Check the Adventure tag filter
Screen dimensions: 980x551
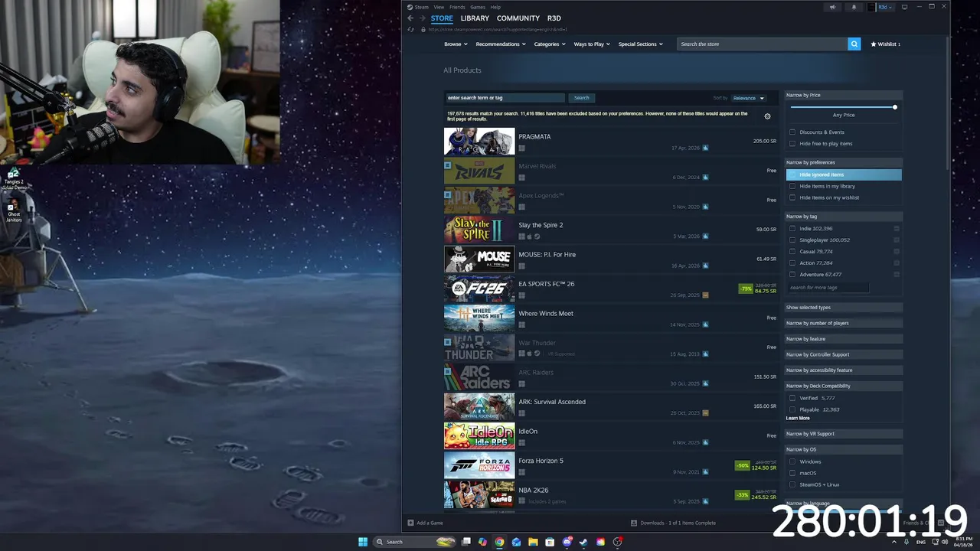click(792, 274)
